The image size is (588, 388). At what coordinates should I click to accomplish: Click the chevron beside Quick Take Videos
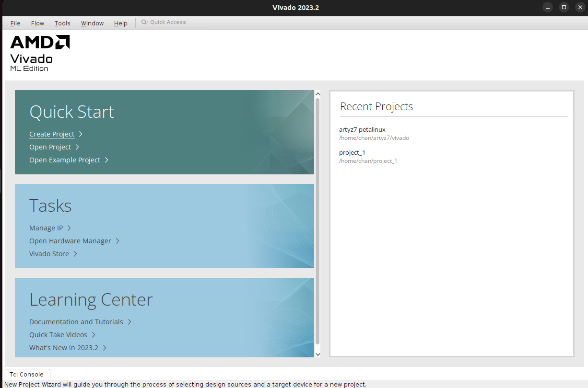point(94,335)
